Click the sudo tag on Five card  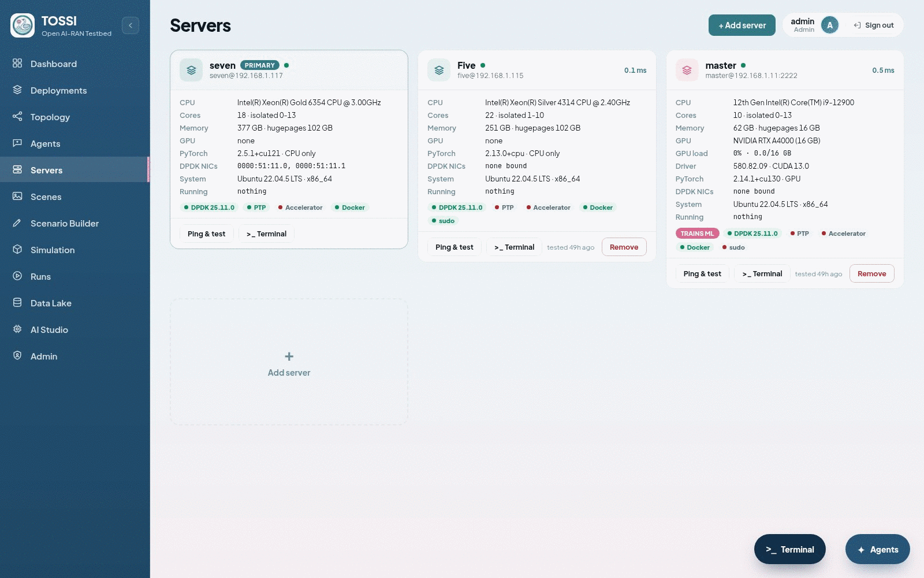point(443,221)
